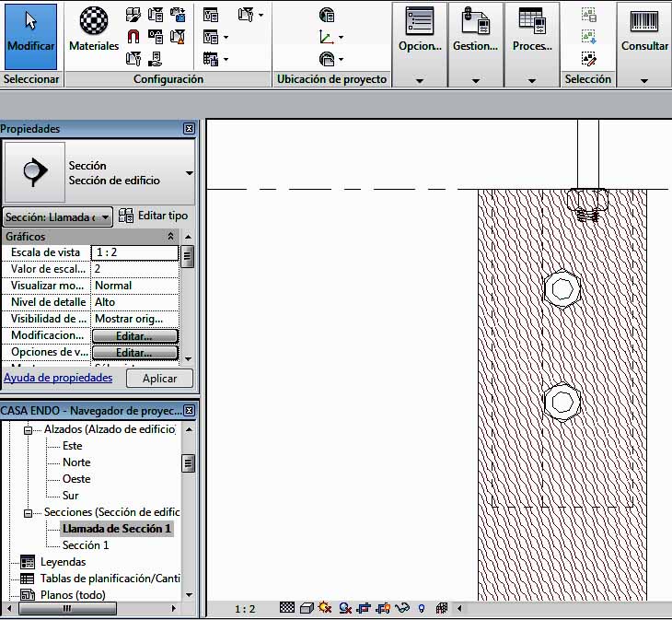Image resolution: width=672 pixels, height=620 pixels.
Task: Open the 'Sección: Llamada' instance dropdown
Action: coord(58,216)
